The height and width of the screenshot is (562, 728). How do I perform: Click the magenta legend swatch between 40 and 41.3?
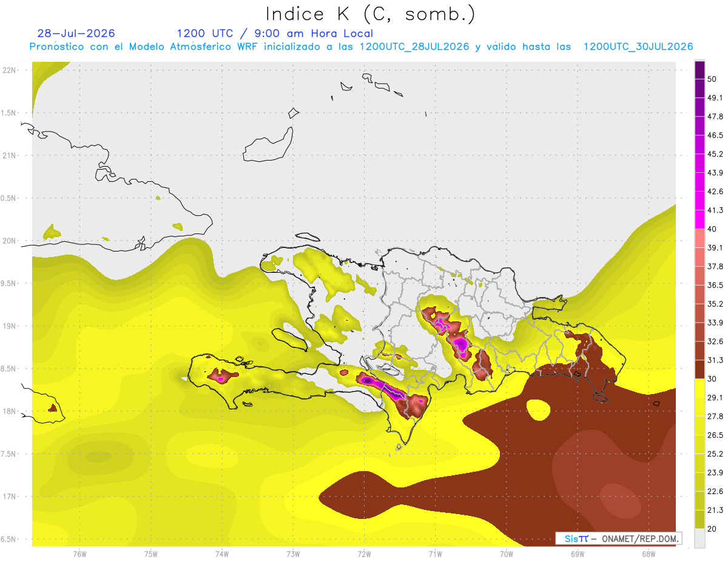tap(699, 219)
